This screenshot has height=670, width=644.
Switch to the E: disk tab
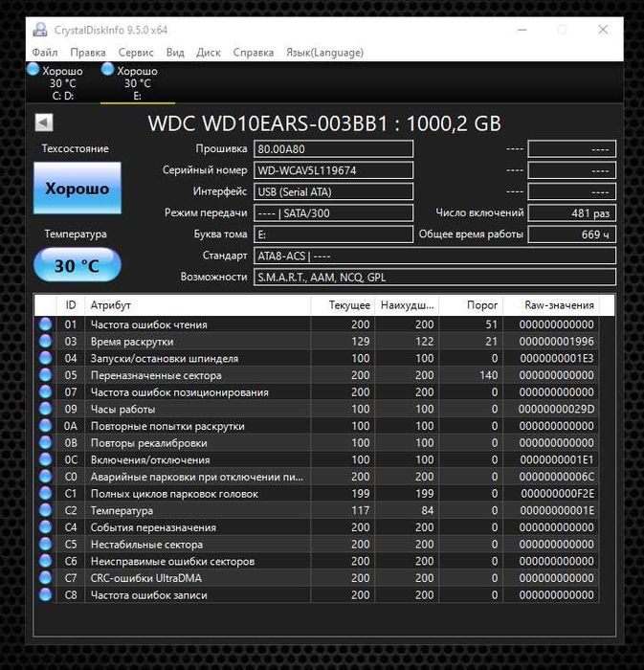(138, 83)
